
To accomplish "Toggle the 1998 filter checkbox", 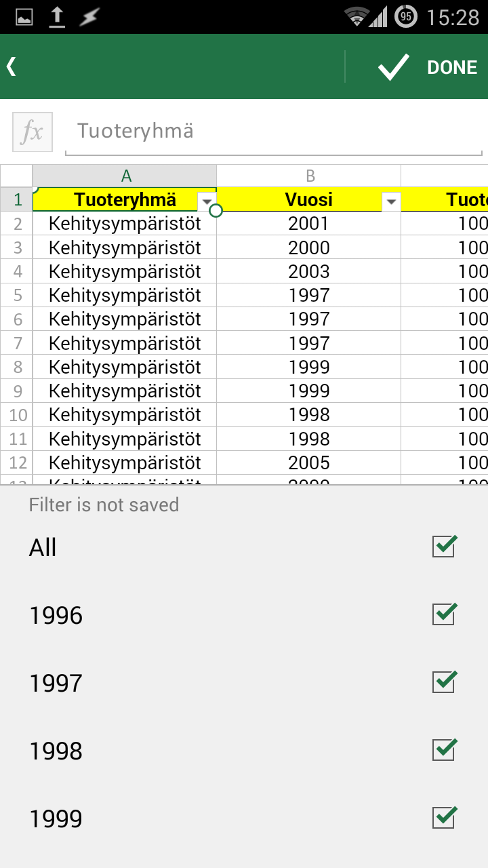I will [x=444, y=750].
